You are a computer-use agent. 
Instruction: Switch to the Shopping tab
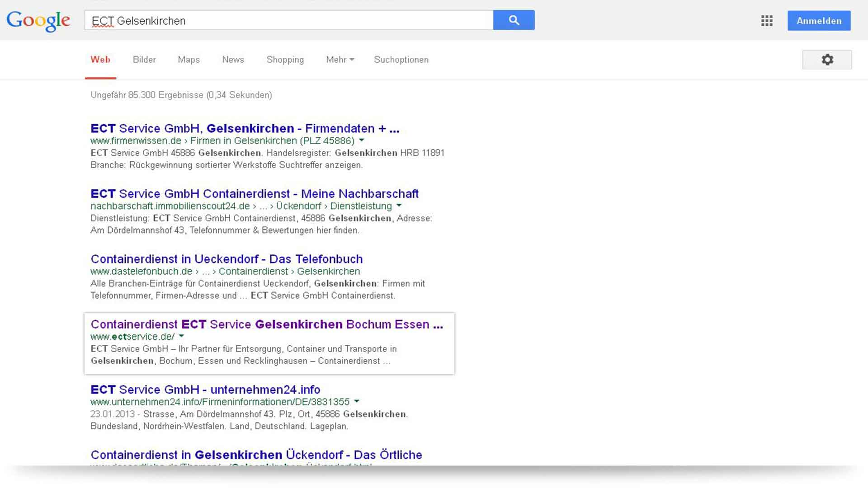[285, 60]
